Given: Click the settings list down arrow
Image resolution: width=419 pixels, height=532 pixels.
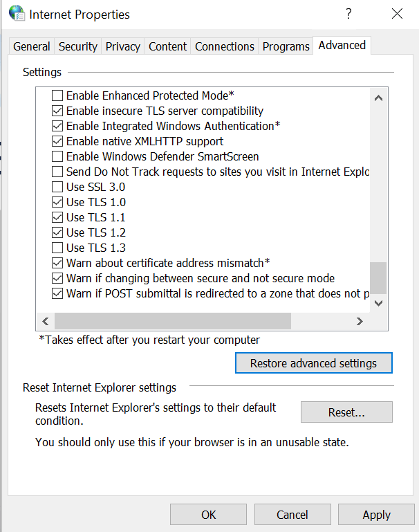Looking at the screenshot, I should pyautogui.click(x=378, y=303).
